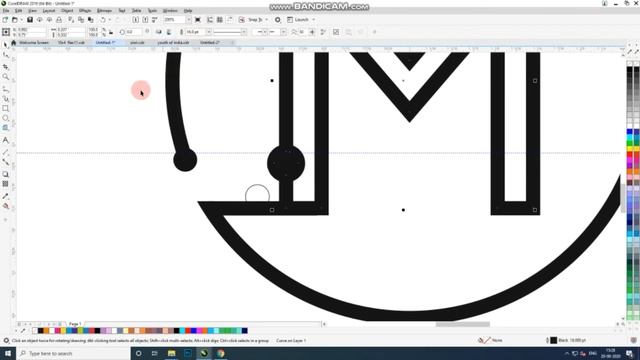Click Mirror vertically icon in property bar
The width and height of the screenshot is (640, 360).
(169, 32)
